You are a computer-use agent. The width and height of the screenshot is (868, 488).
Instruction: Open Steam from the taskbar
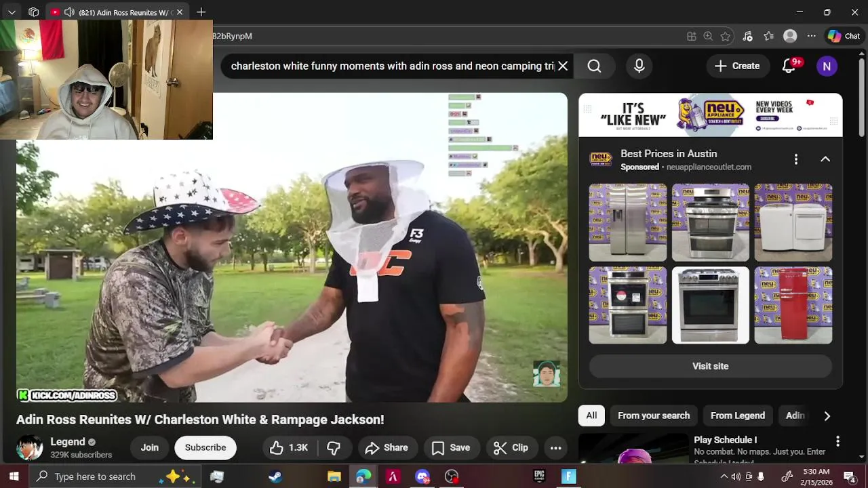275,476
